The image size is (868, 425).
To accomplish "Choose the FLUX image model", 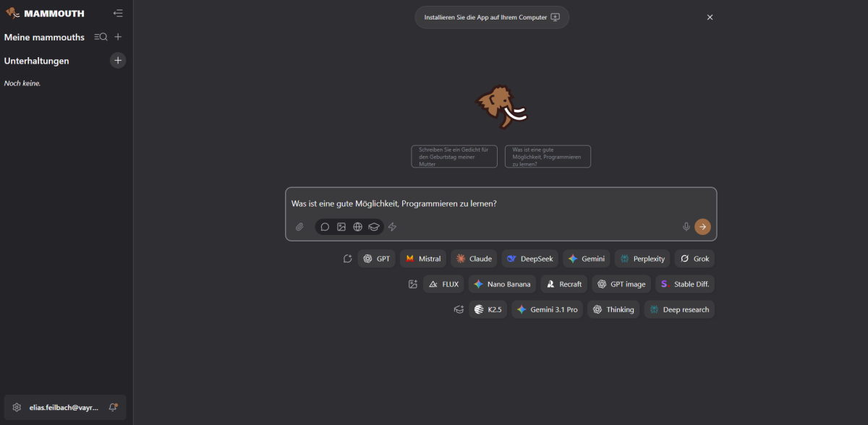I will (443, 284).
